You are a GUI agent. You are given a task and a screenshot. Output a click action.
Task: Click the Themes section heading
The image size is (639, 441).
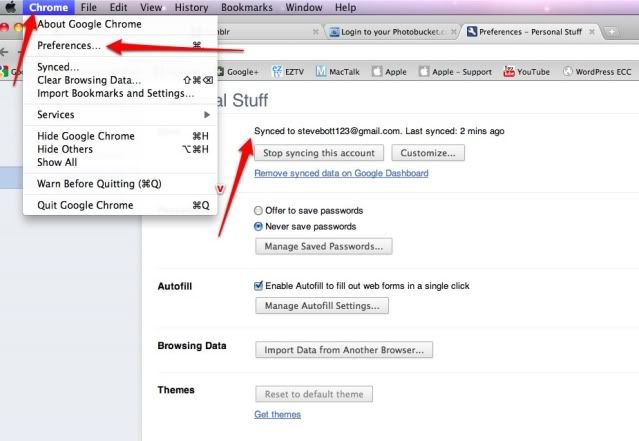(x=176, y=390)
